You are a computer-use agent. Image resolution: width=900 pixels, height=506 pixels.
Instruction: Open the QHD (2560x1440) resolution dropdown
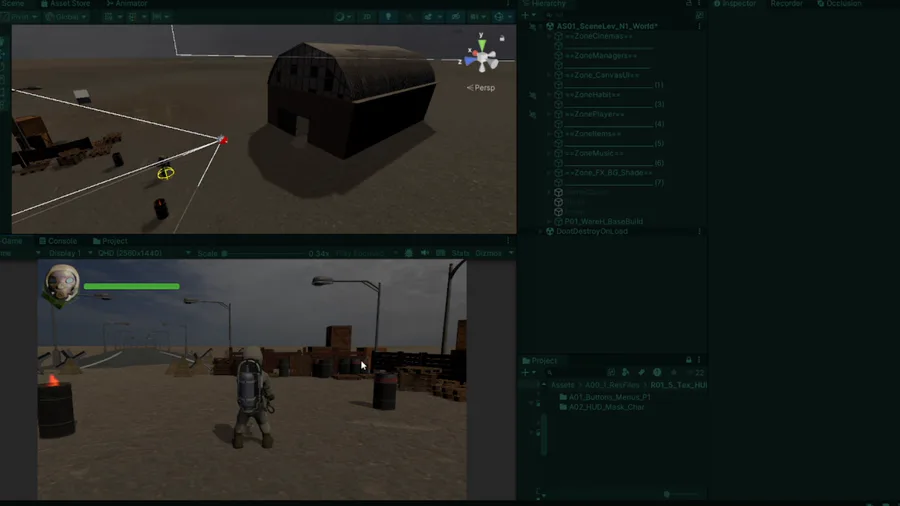click(x=144, y=253)
